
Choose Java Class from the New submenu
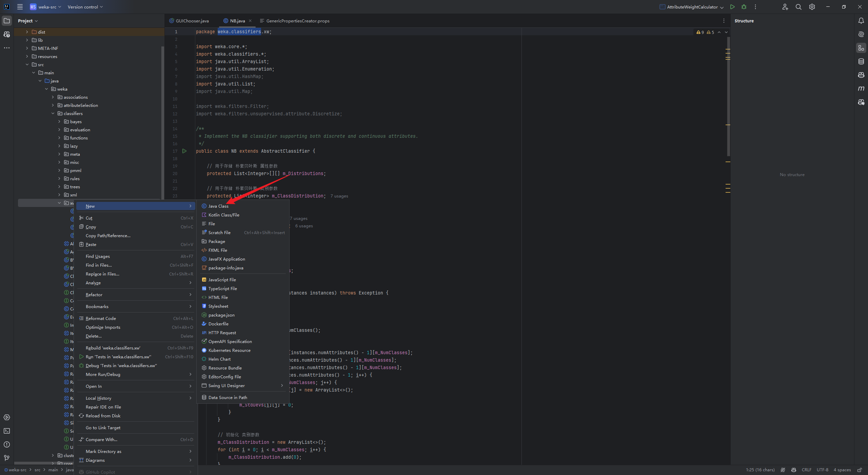coord(243,206)
